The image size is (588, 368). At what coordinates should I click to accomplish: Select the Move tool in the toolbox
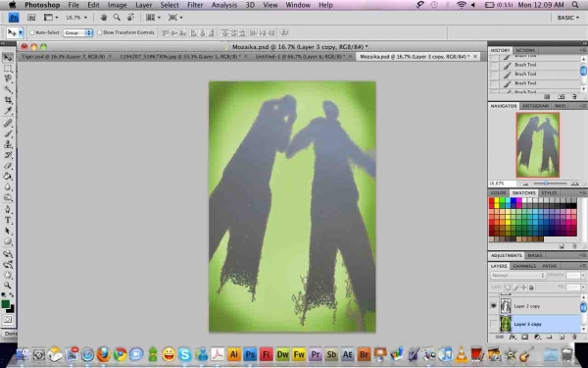pyautogui.click(x=8, y=58)
